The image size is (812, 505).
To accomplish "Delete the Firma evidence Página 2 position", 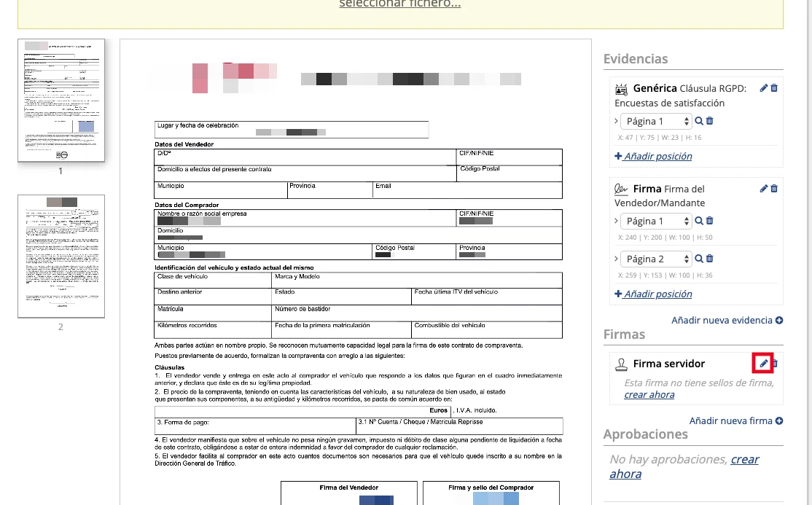I will pos(710,259).
